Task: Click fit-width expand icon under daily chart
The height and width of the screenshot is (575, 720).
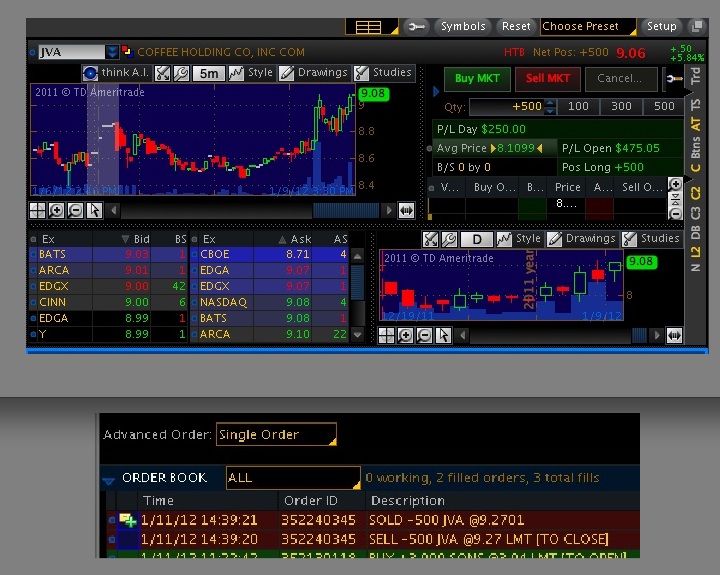Action: pyautogui.click(x=674, y=335)
